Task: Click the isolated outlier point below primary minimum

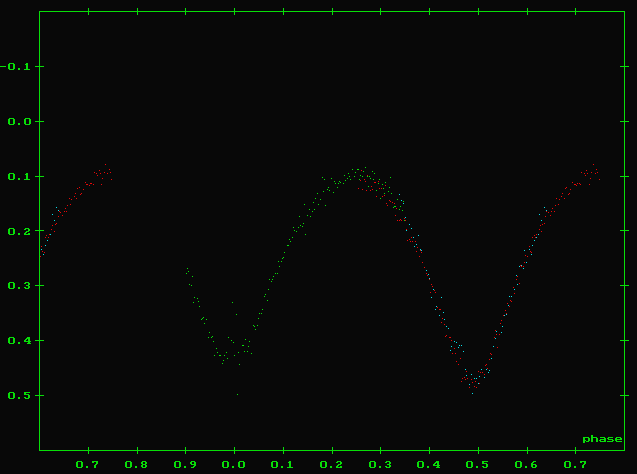Action: (x=237, y=395)
